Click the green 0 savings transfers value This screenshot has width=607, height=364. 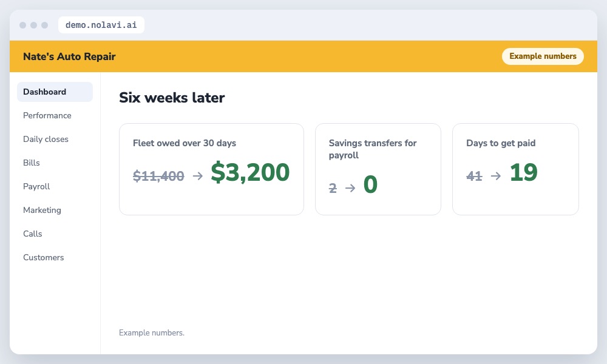tap(370, 184)
